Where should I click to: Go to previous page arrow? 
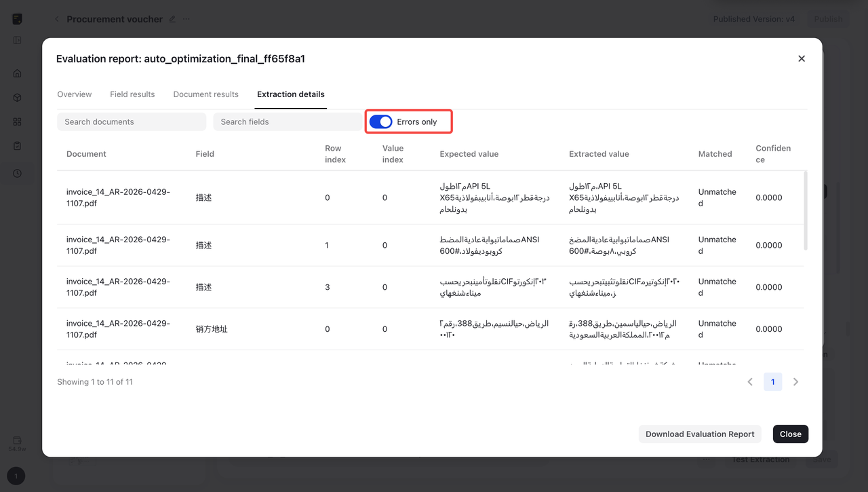(750, 382)
